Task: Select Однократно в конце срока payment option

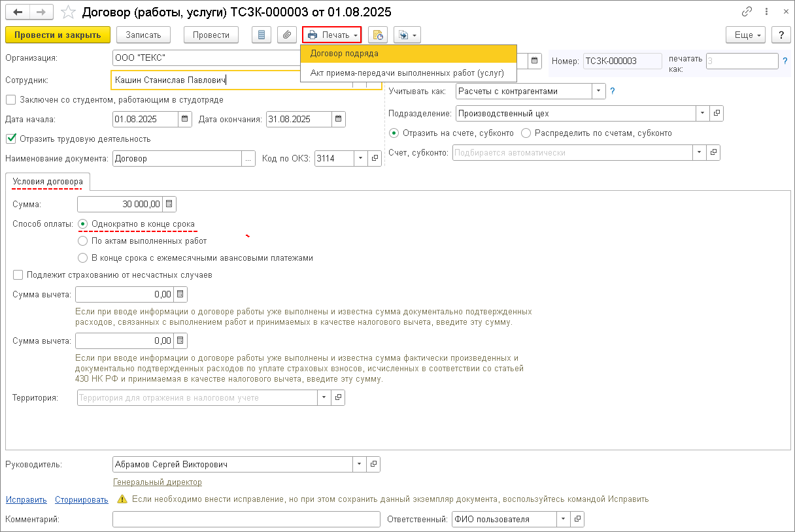Action: (83, 224)
